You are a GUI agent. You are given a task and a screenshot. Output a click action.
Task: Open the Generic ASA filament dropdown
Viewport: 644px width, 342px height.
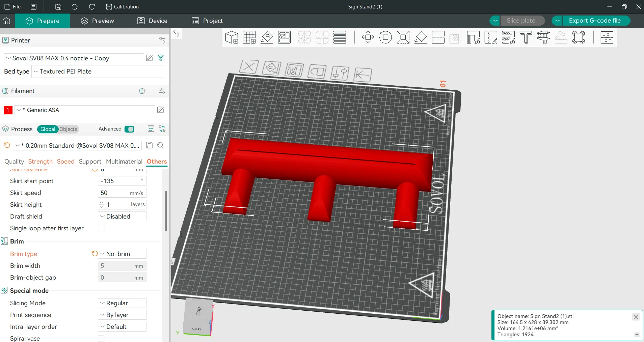pyautogui.click(x=85, y=110)
